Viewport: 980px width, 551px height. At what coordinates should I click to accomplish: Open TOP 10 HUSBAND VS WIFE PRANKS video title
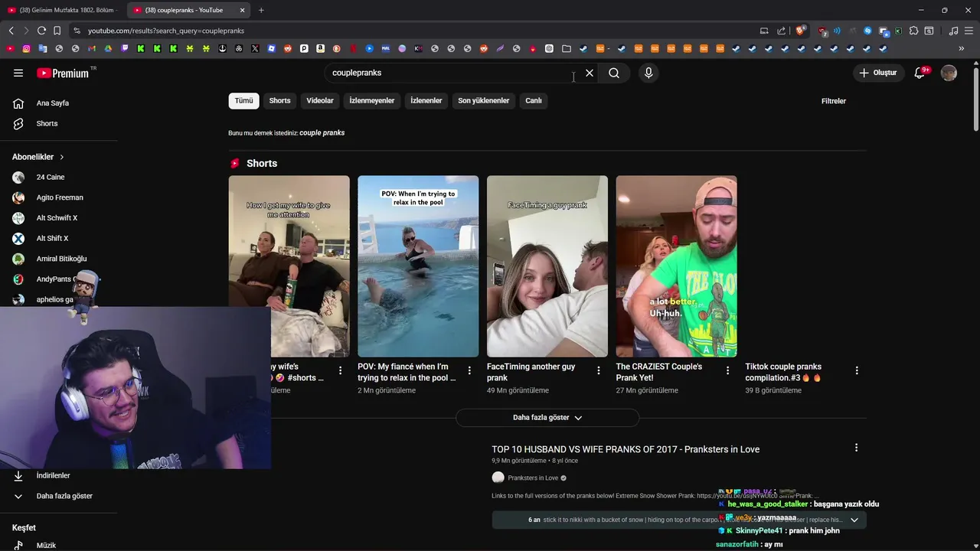[626, 449]
